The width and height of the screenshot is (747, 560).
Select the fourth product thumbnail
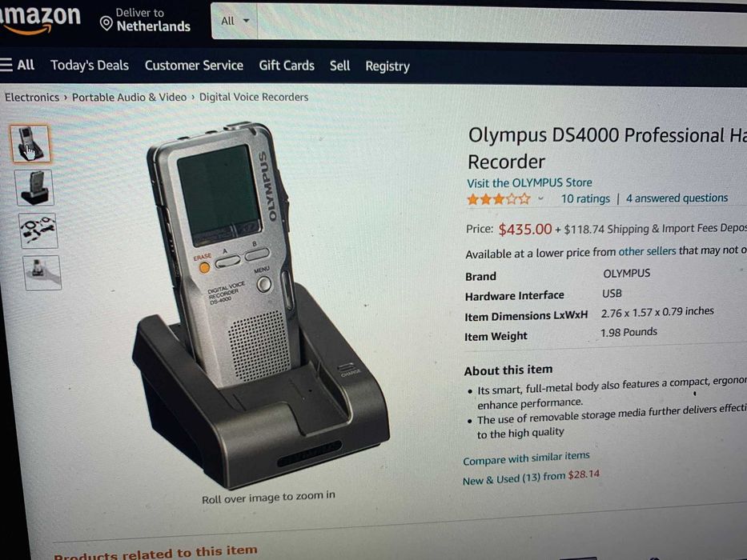[x=42, y=272]
